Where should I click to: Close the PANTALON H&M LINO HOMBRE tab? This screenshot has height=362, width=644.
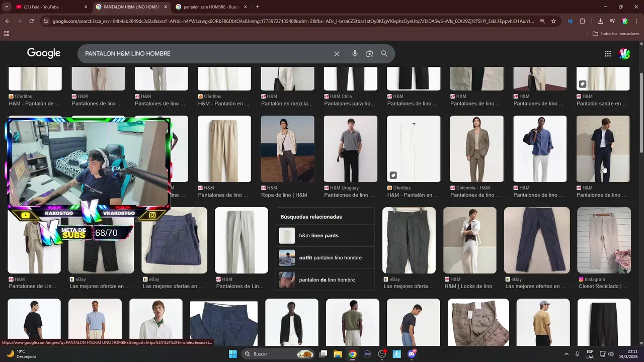[x=165, y=7]
